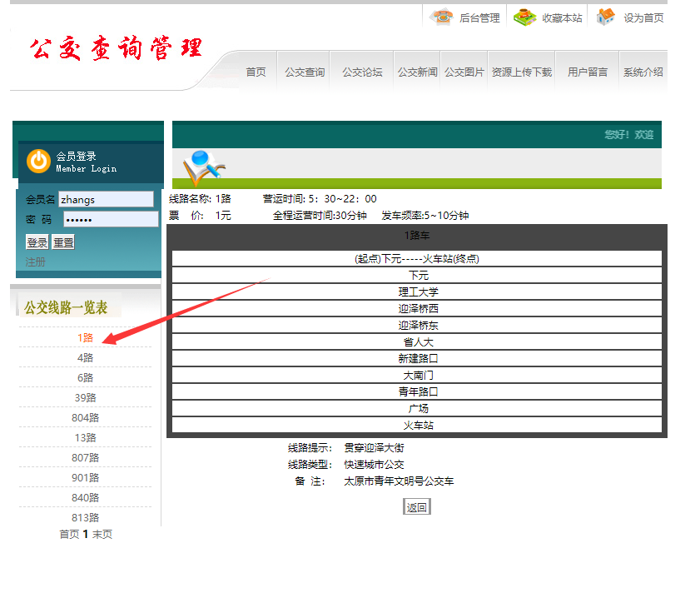Click the 返回 back button

click(416, 507)
